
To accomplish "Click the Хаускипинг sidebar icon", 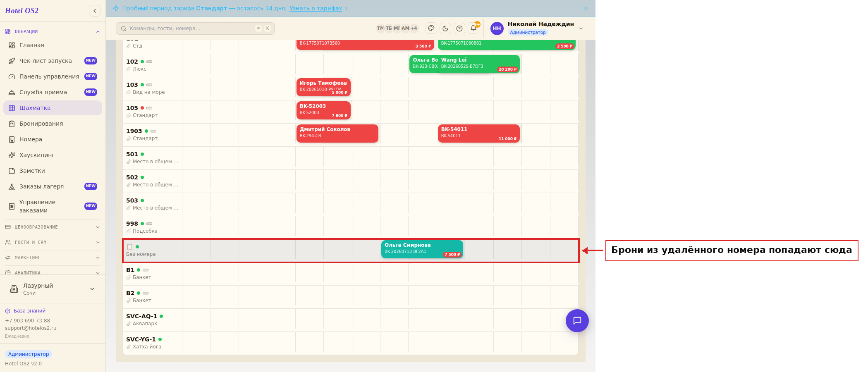I will [12, 155].
